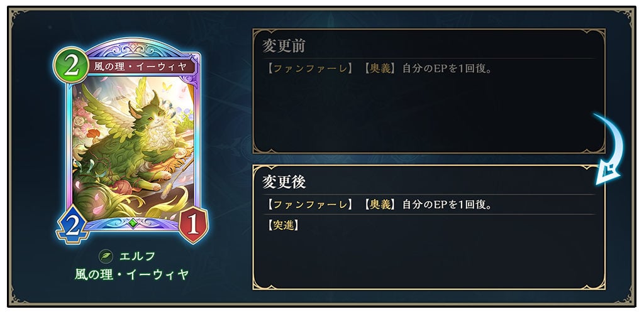Click the 突進 keyword in 変更後
Screen dimensions: 644x314
point(283,225)
